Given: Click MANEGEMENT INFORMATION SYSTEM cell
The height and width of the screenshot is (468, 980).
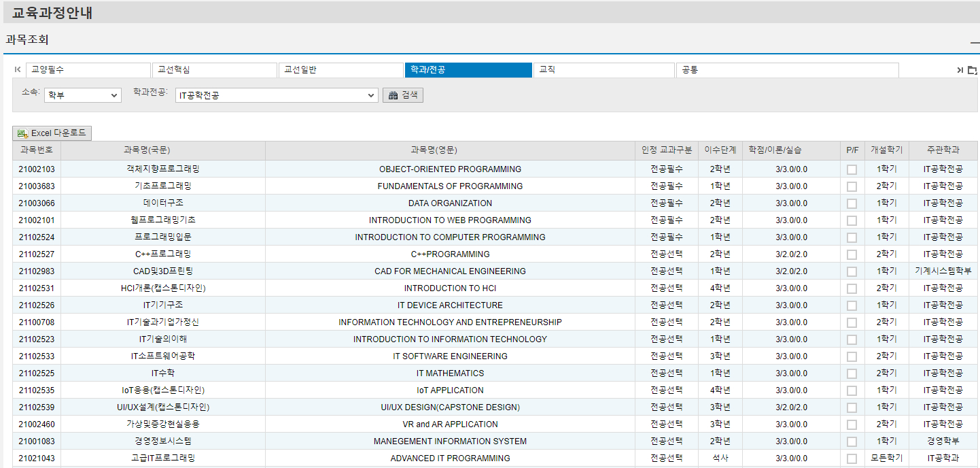Looking at the screenshot, I should tap(450, 441).
